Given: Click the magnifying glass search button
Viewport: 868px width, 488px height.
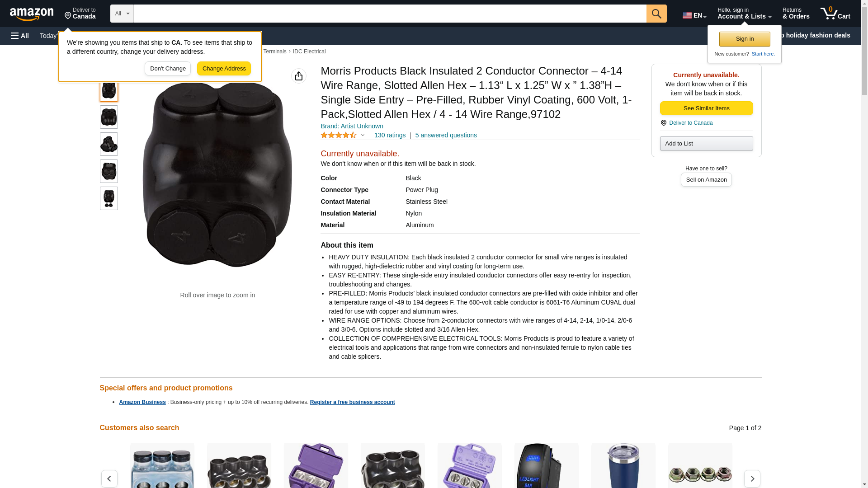Looking at the screenshot, I should (656, 14).
